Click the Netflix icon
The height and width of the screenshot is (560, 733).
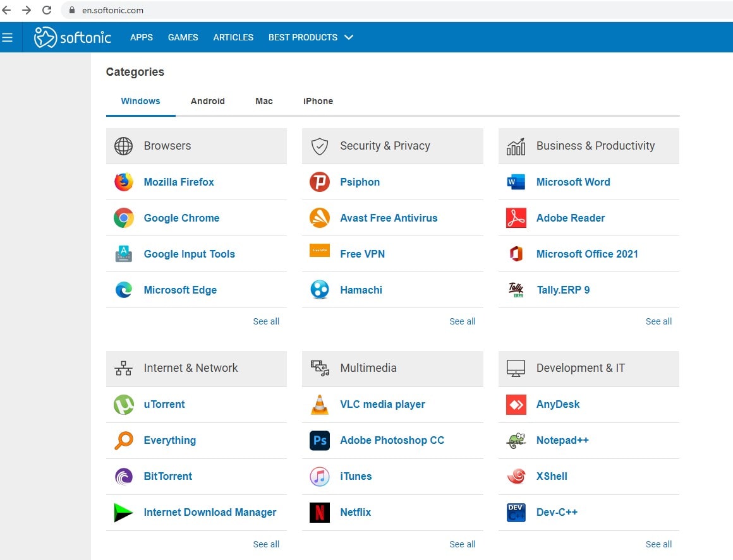tap(319, 512)
